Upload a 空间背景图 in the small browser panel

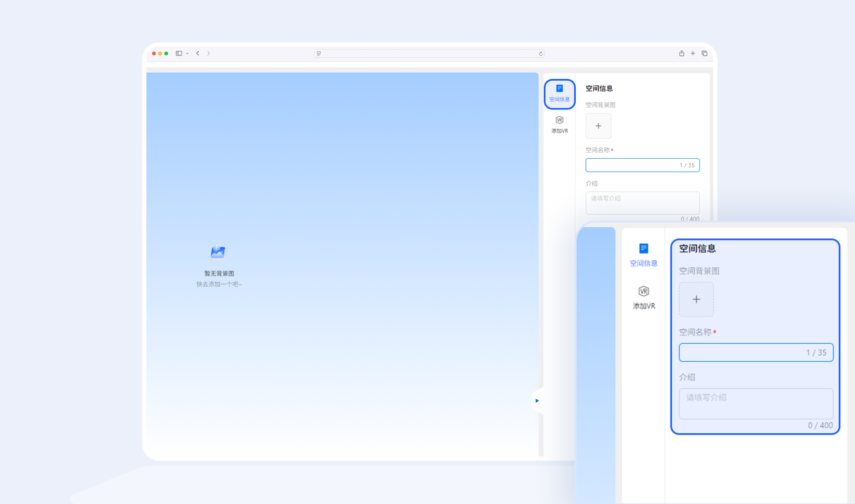(598, 125)
